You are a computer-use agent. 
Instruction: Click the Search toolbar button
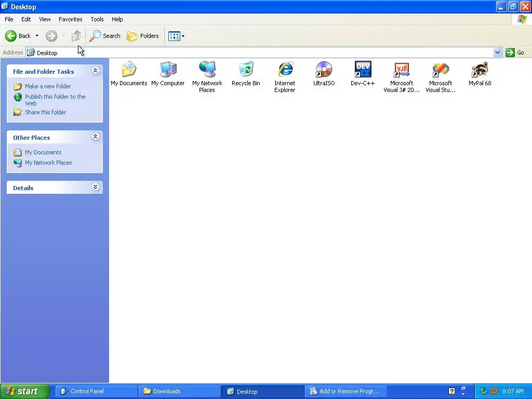click(104, 36)
